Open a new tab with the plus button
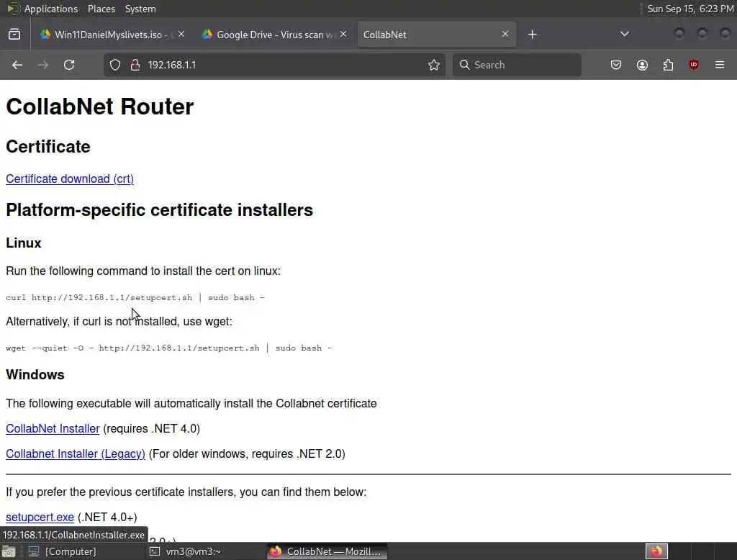The width and height of the screenshot is (737, 560). 532,35
